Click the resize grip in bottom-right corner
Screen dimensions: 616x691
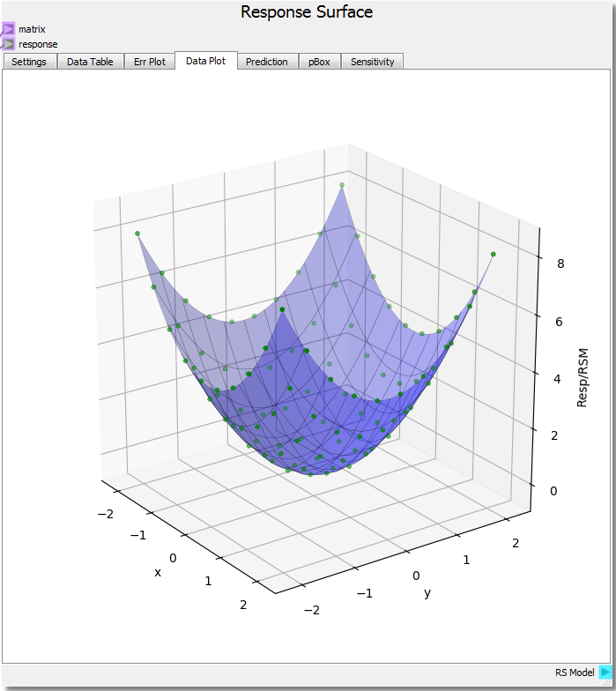[607, 682]
